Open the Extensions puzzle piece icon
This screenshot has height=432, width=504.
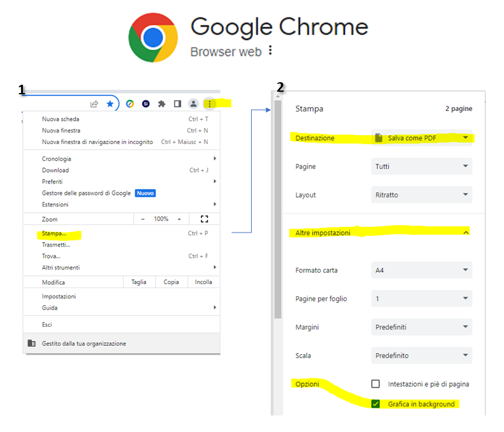(162, 104)
